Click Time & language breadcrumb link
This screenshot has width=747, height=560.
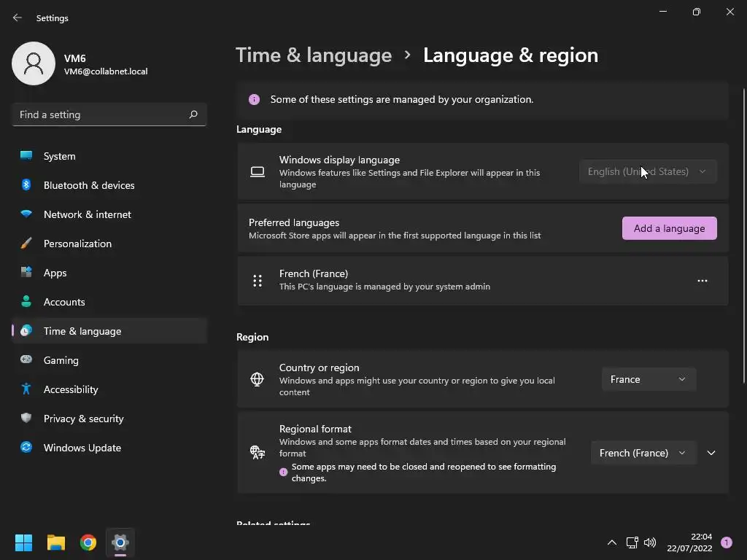(314, 55)
